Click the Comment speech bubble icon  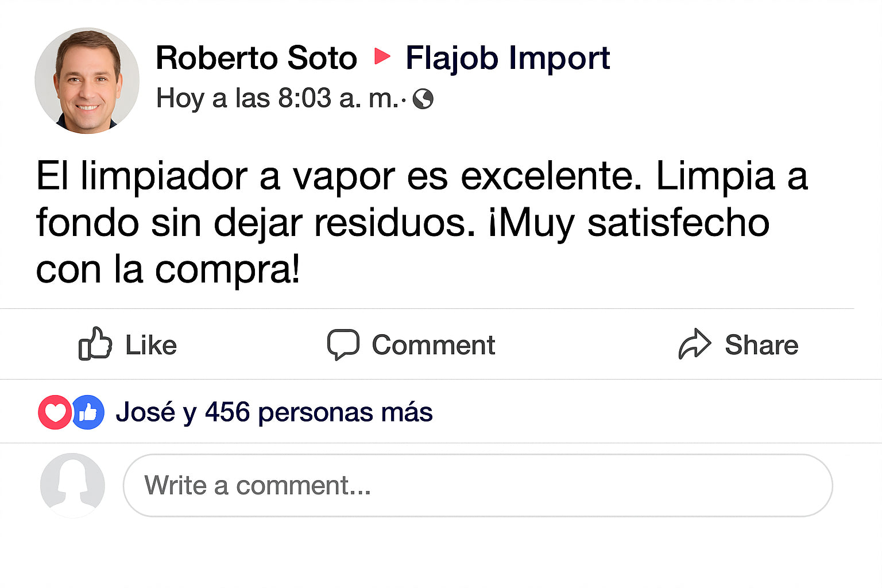pyautogui.click(x=343, y=345)
